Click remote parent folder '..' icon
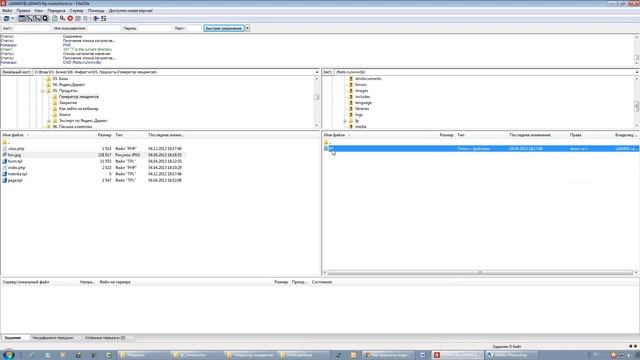The image size is (640, 360). tap(326, 142)
